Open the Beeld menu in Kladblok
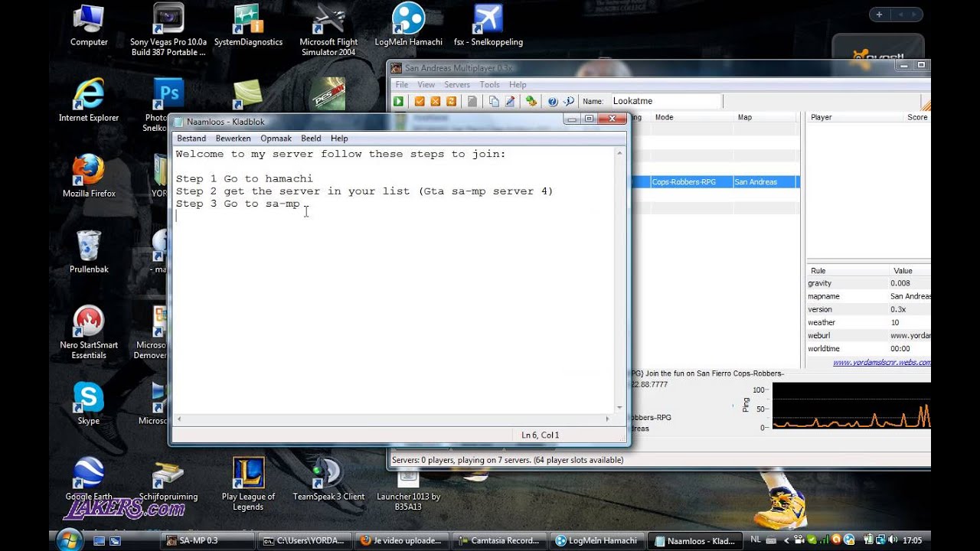The image size is (980, 551). [311, 139]
